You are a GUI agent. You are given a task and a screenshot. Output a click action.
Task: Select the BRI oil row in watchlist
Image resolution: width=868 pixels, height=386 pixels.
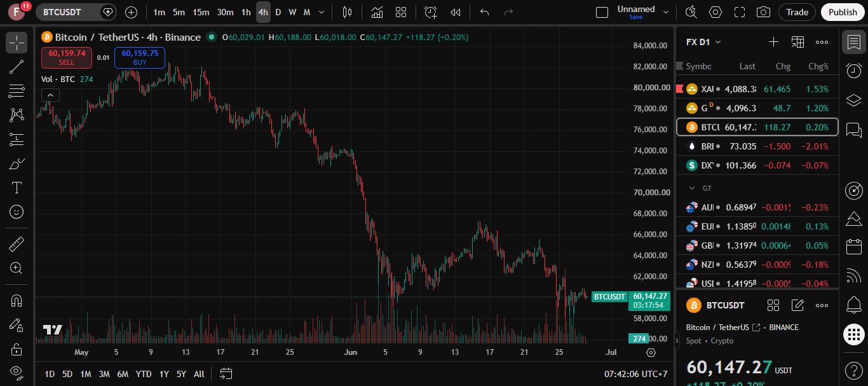click(x=757, y=146)
